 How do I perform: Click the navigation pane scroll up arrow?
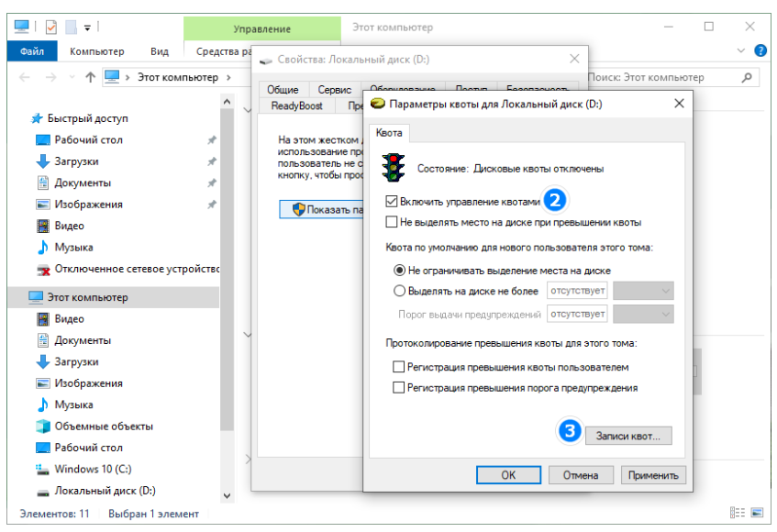pyautogui.click(x=227, y=102)
